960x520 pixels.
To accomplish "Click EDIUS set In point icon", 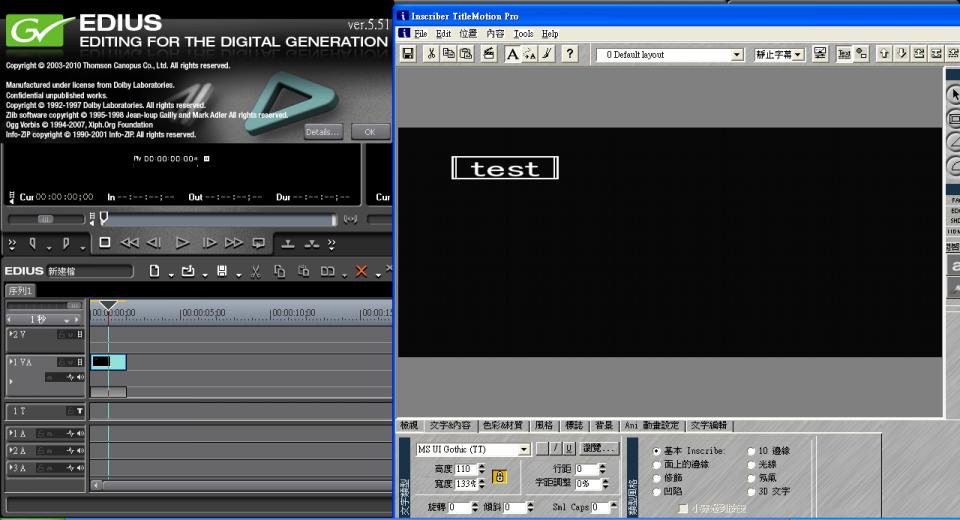I will tap(32, 244).
